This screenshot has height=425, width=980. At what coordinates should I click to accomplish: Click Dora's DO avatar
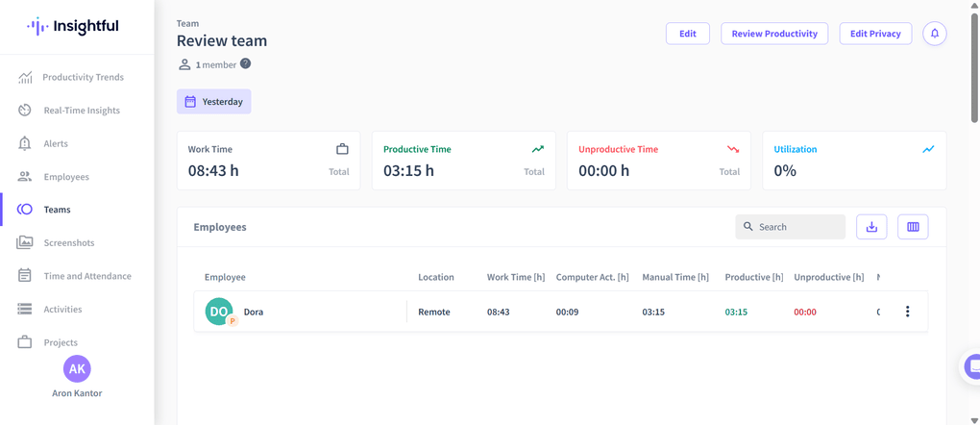click(219, 312)
